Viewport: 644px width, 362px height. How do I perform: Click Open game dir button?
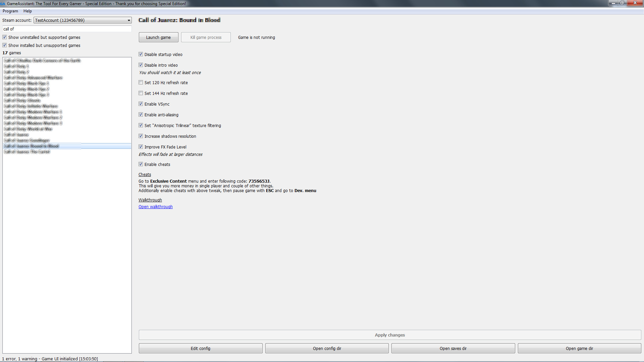[579, 348]
